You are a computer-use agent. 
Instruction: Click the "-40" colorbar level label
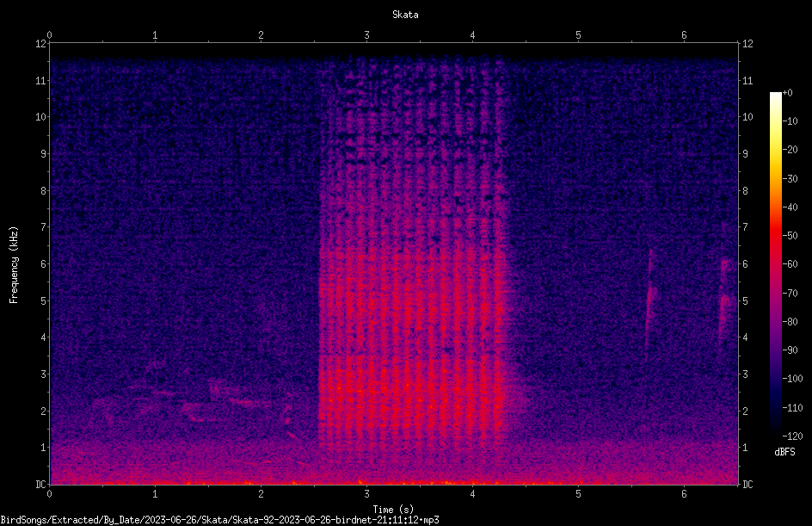790,207
